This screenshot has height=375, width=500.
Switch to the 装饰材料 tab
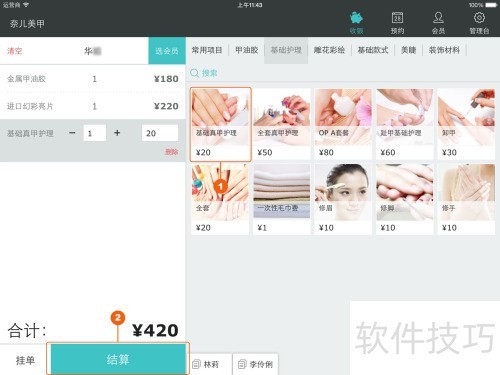coord(444,50)
